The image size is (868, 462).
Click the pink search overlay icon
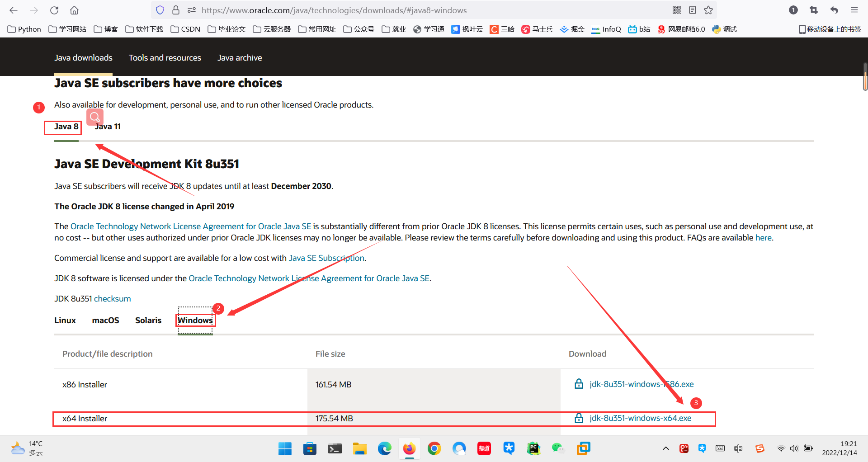pyautogui.click(x=95, y=117)
